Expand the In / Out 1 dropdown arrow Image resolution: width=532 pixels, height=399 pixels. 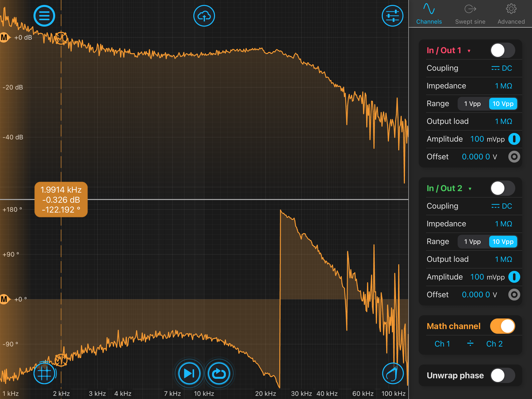pos(469,51)
